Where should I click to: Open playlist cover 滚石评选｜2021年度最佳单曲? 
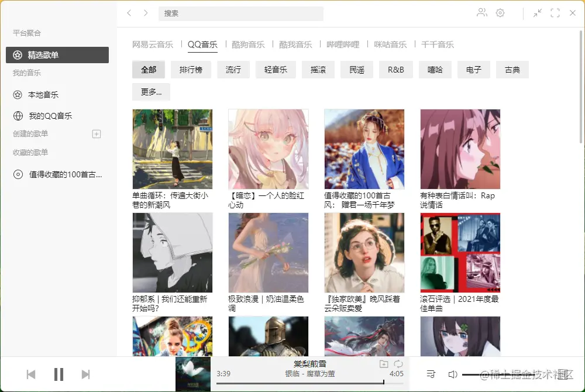[x=460, y=253]
